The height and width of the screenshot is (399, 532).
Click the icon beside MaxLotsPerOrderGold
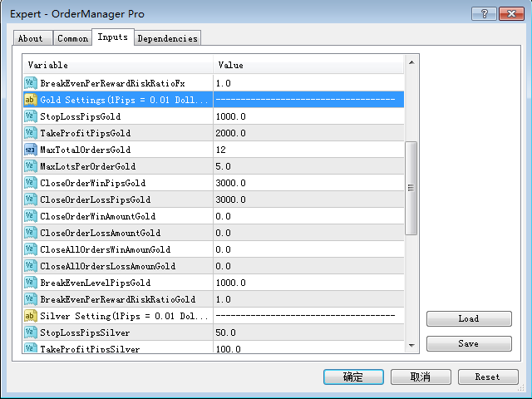(x=31, y=166)
